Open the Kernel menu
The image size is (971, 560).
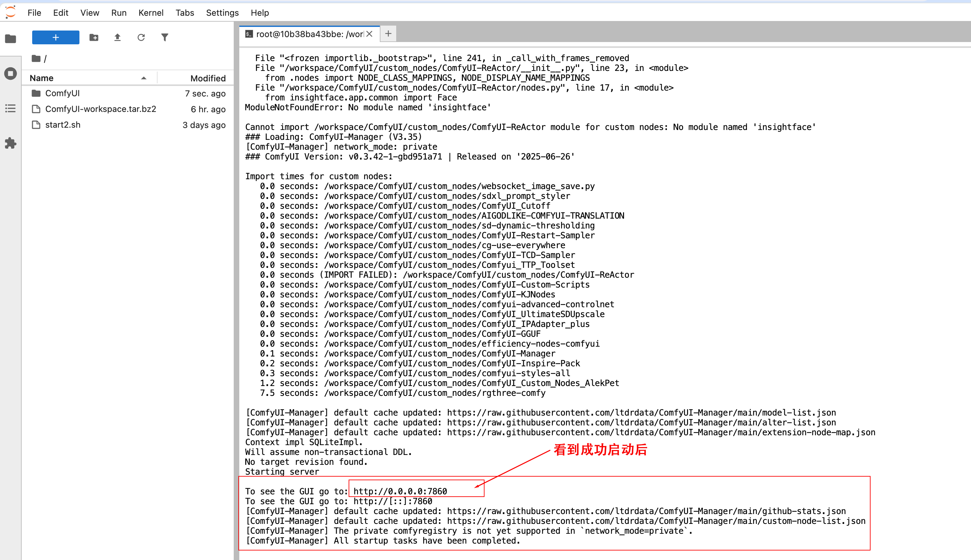click(151, 13)
